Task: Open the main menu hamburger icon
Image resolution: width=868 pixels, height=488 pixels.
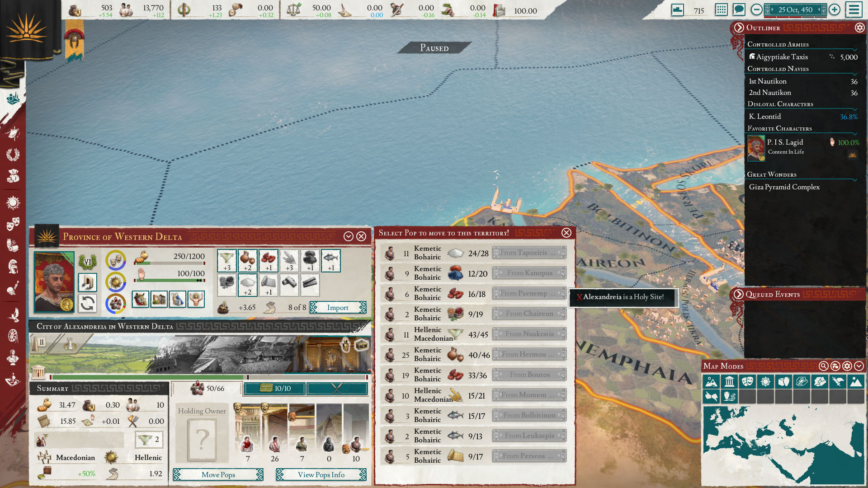Action: tap(854, 9)
